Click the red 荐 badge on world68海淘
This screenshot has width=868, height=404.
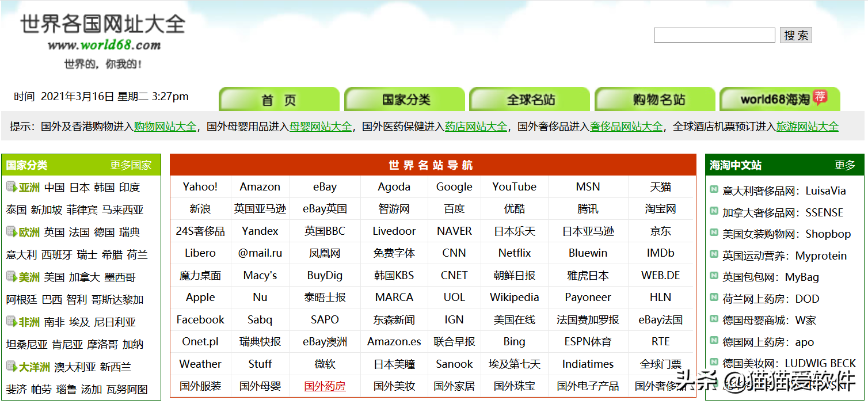click(x=820, y=97)
